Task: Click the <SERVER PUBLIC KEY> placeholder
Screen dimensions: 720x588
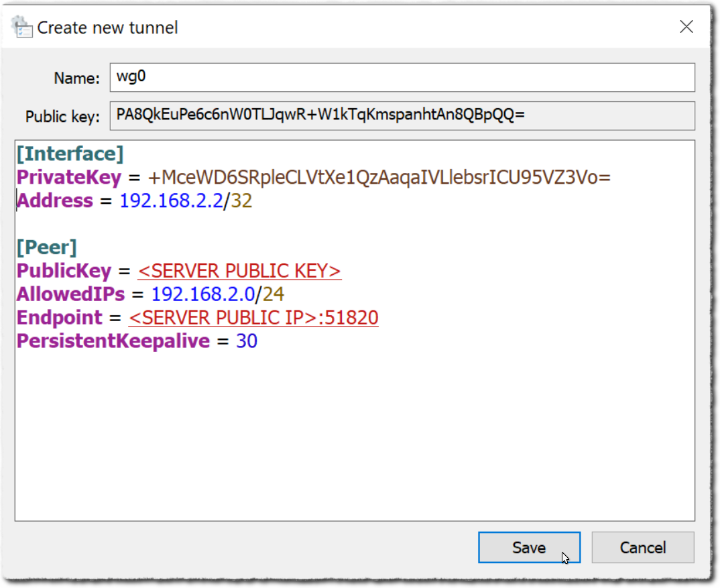Action: 239,271
